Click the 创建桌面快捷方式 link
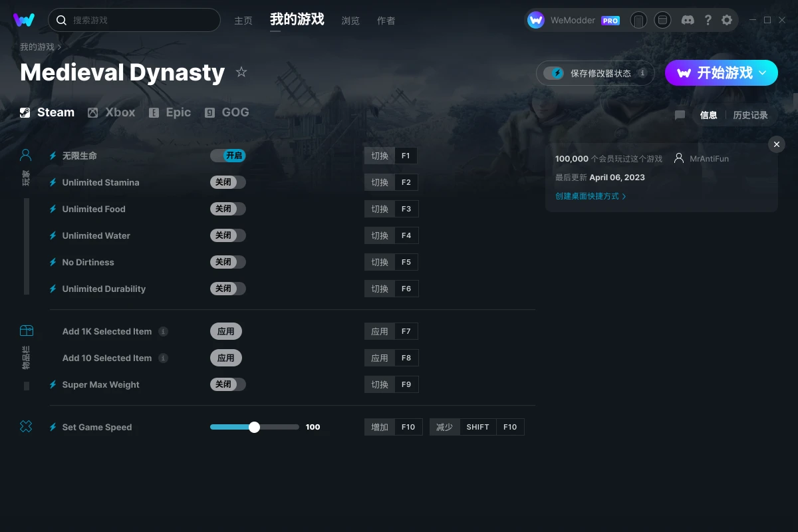 591,196
